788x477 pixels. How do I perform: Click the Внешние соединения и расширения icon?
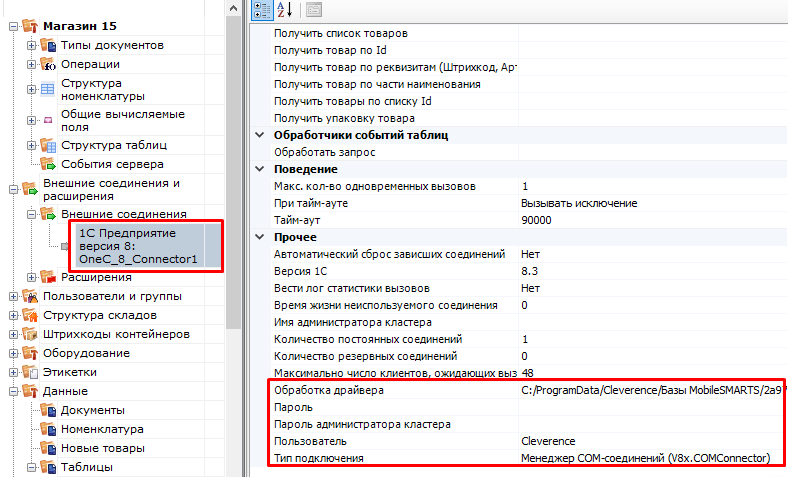pyautogui.click(x=30, y=189)
